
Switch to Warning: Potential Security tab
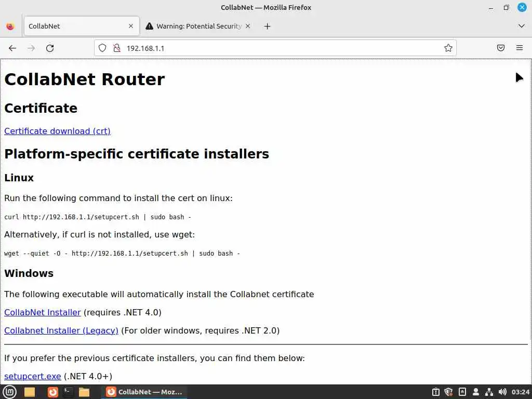coord(198,26)
